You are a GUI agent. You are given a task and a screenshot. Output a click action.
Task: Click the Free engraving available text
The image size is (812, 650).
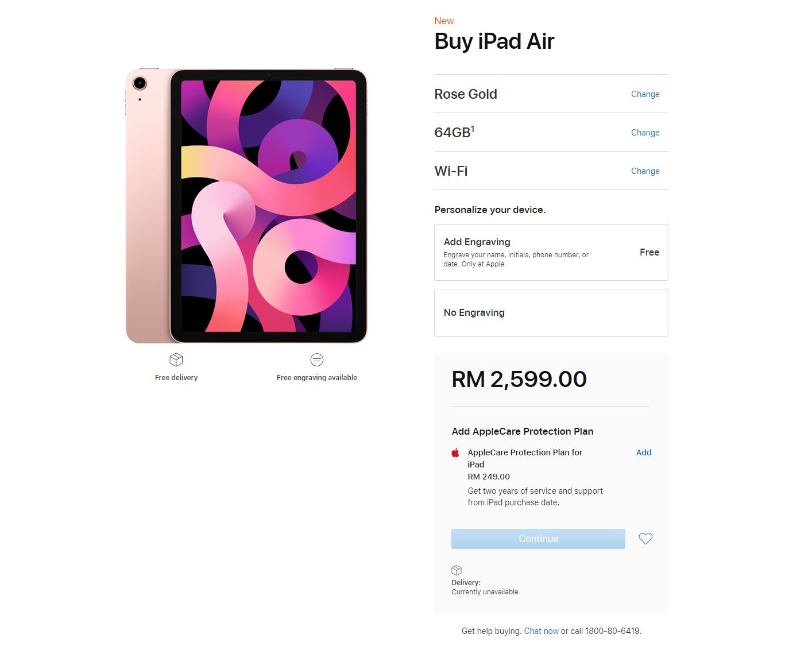[317, 378]
